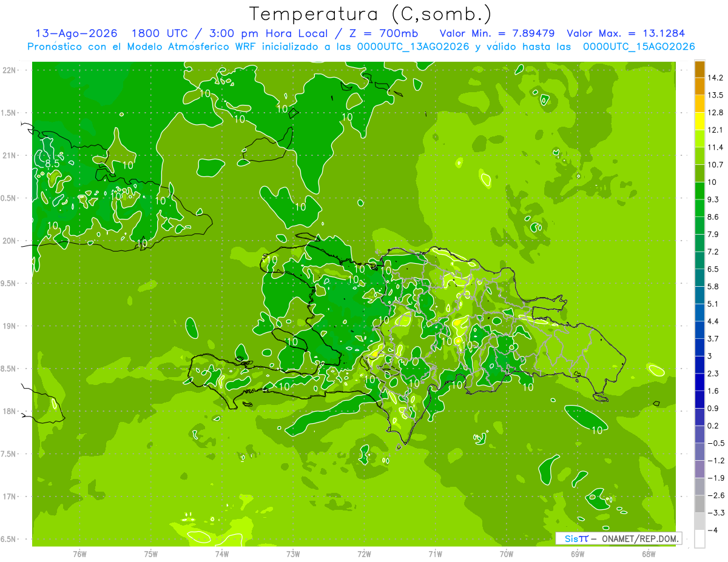Viewport: 728px width, 562px height.
Task: Click the '11.4' color scale label
Action: tap(715, 147)
